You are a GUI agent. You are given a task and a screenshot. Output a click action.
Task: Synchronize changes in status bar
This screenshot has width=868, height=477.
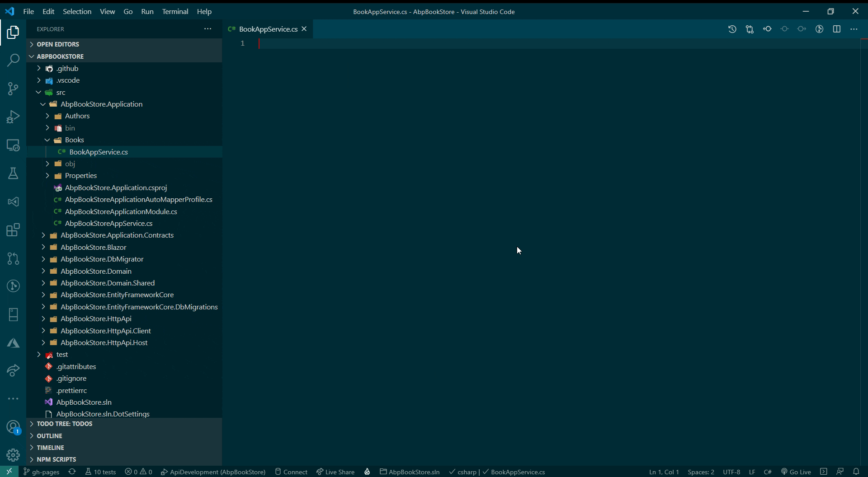click(x=72, y=472)
